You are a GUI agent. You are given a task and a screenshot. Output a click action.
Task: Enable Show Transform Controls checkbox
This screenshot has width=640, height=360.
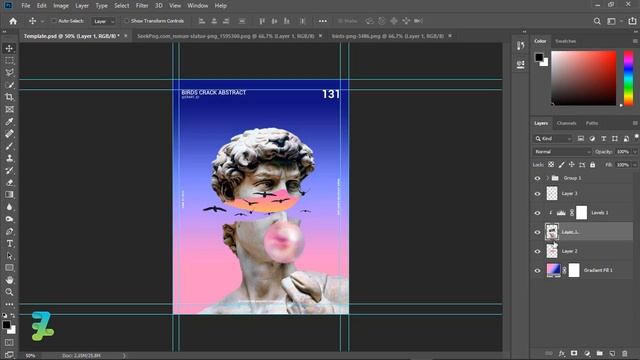pyautogui.click(x=127, y=21)
